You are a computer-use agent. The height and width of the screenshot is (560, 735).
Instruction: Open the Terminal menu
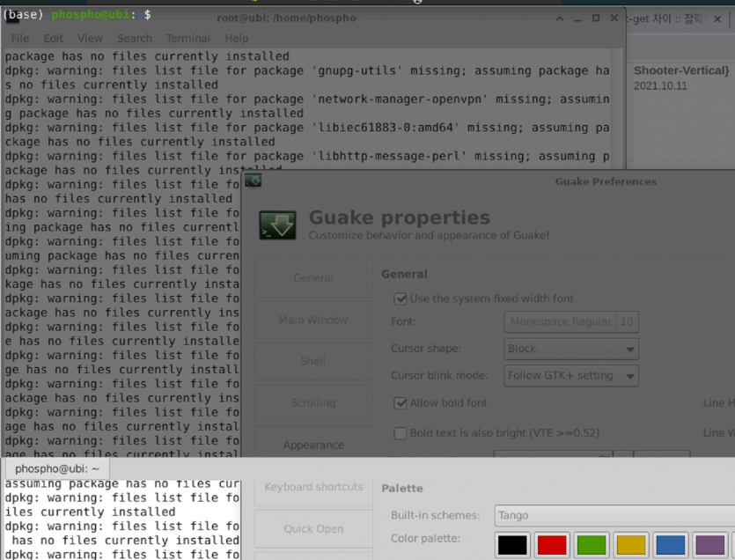tap(188, 39)
